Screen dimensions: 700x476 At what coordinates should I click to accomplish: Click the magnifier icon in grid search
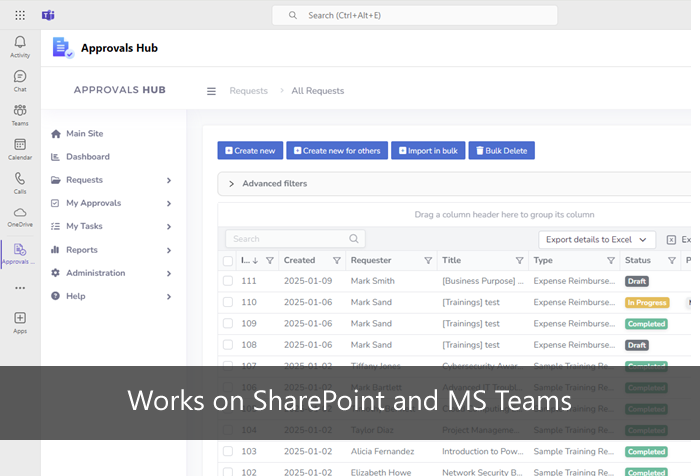[354, 239]
